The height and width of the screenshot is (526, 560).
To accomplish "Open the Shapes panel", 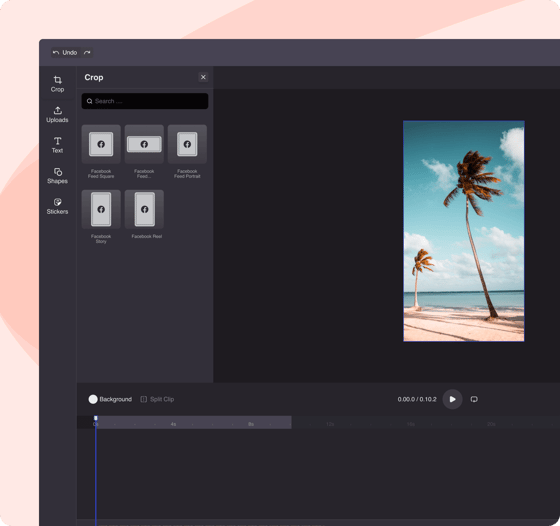I will [57, 176].
